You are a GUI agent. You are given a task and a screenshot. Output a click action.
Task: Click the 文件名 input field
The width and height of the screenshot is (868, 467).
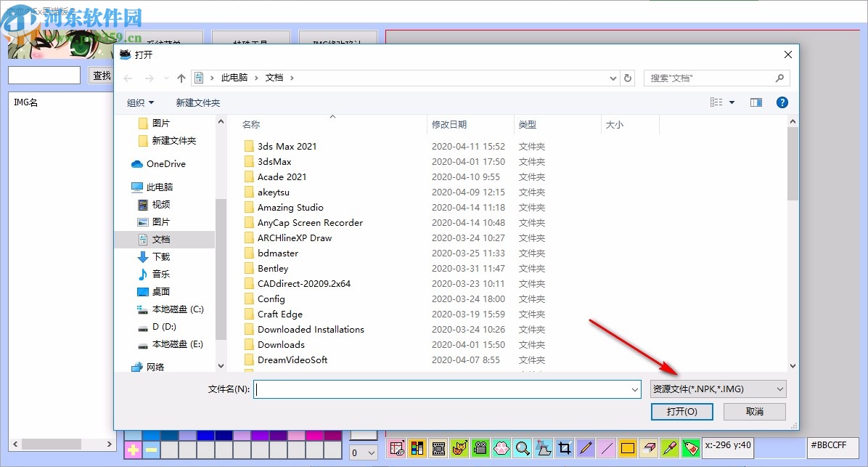click(x=447, y=389)
